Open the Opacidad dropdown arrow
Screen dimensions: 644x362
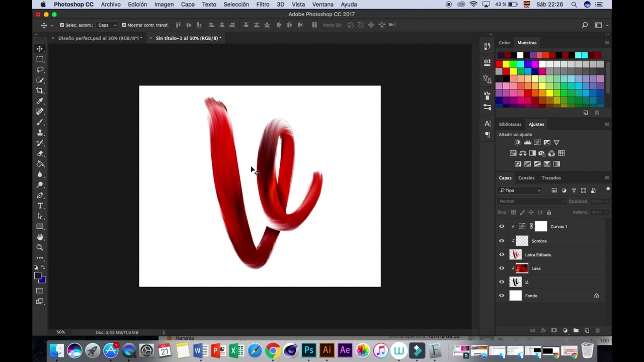tap(607, 201)
